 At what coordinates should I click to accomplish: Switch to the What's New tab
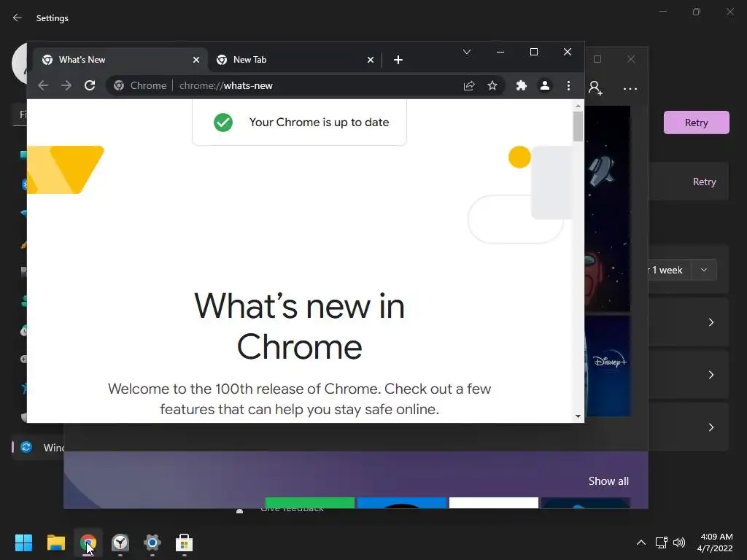(119, 60)
